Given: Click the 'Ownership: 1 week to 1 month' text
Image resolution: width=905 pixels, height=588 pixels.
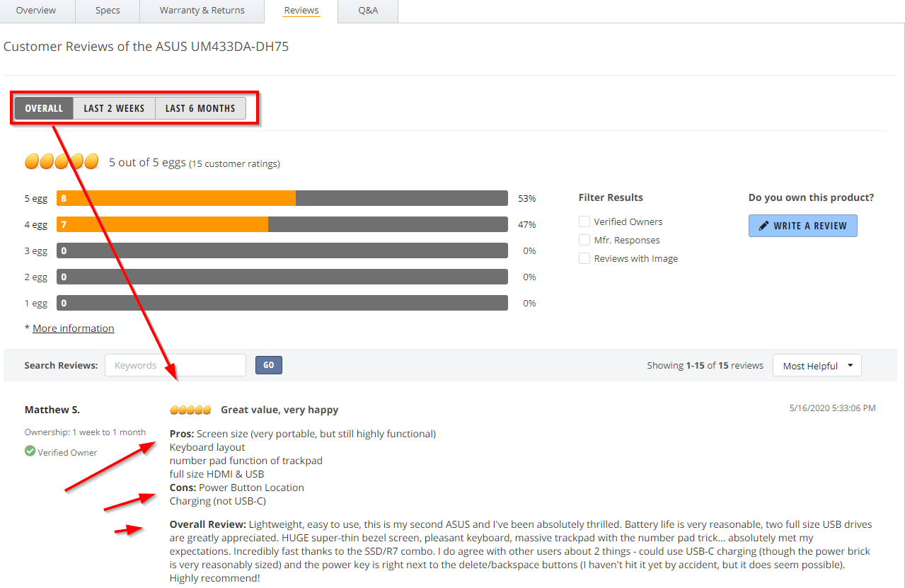Looking at the screenshot, I should pos(85,432).
